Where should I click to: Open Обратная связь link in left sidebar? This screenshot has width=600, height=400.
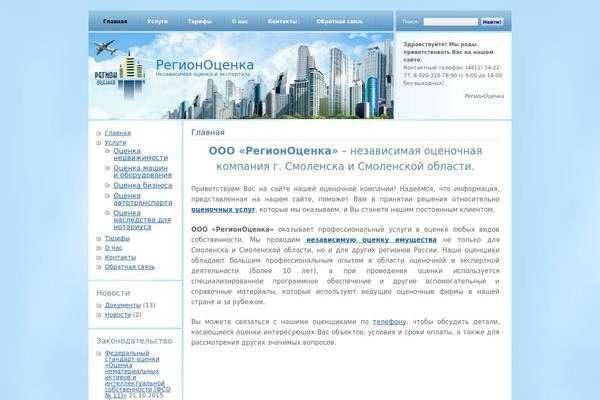click(x=130, y=267)
